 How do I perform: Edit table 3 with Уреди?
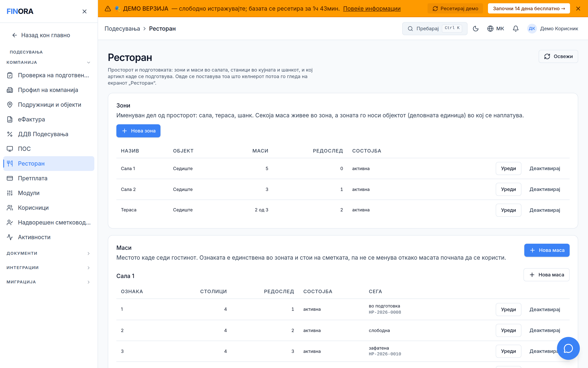pos(508,351)
